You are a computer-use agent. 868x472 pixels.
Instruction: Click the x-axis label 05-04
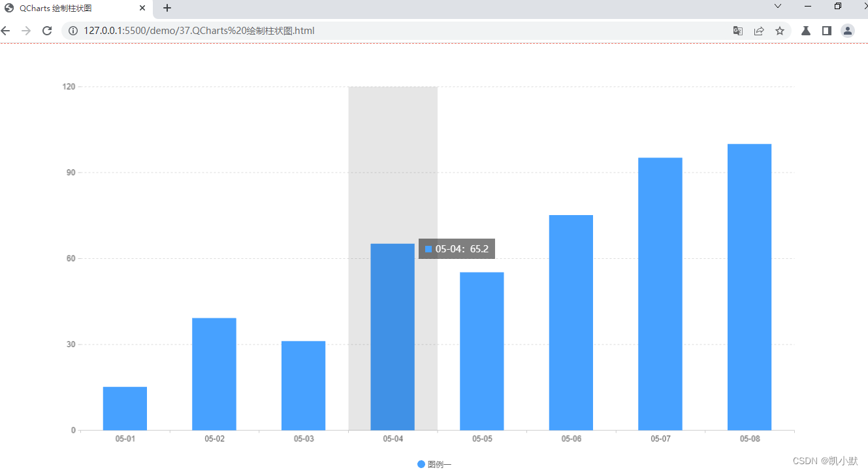click(393, 439)
